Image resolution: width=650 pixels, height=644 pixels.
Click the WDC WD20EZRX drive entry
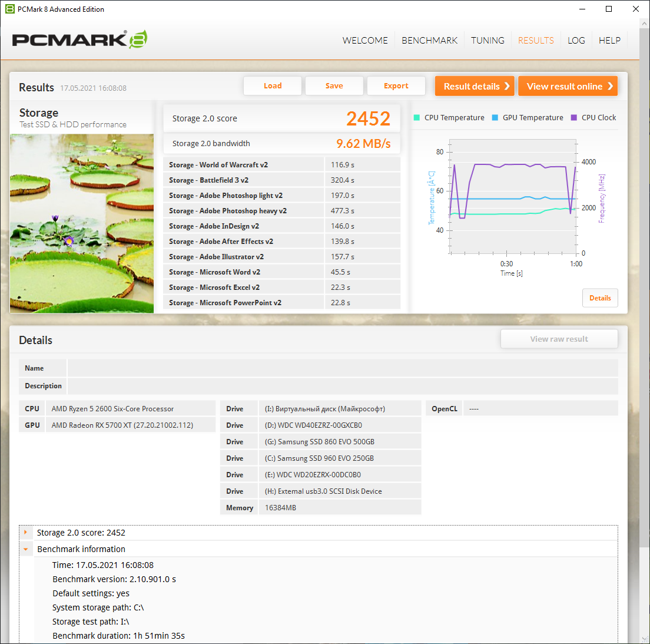pyautogui.click(x=340, y=475)
